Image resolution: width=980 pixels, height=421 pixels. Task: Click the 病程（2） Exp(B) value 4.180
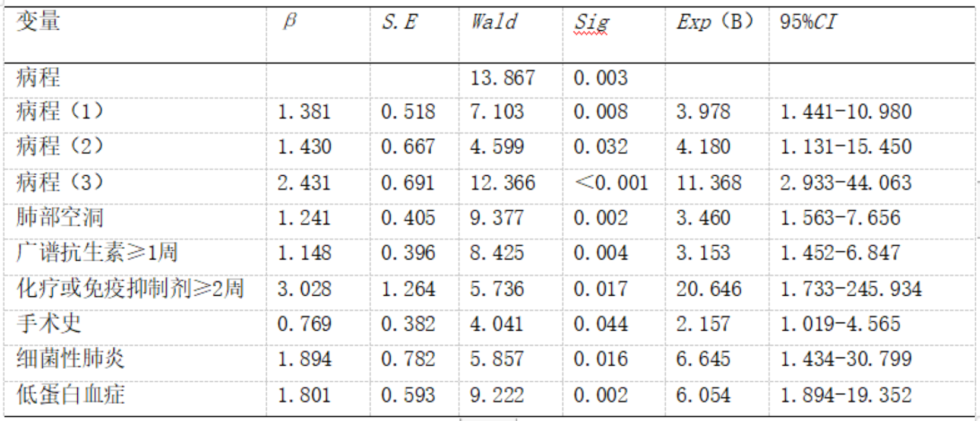pos(703,147)
